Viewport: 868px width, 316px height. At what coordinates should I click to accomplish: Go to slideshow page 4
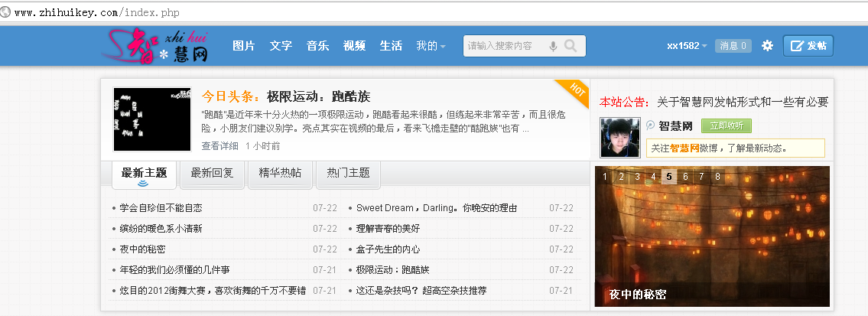point(653,177)
